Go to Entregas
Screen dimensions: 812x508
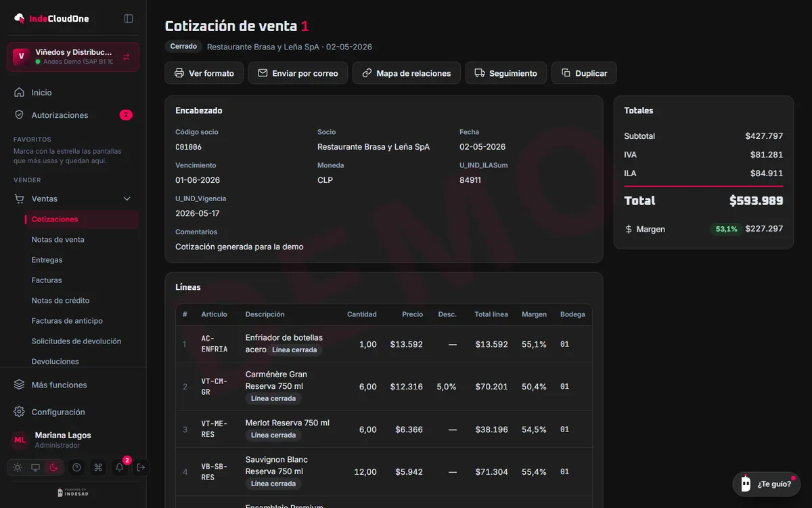pyautogui.click(x=47, y=260)
